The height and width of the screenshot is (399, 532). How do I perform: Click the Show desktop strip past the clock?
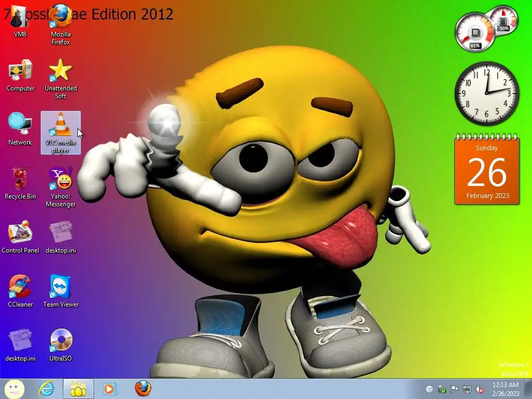click(x=528, y=389)
